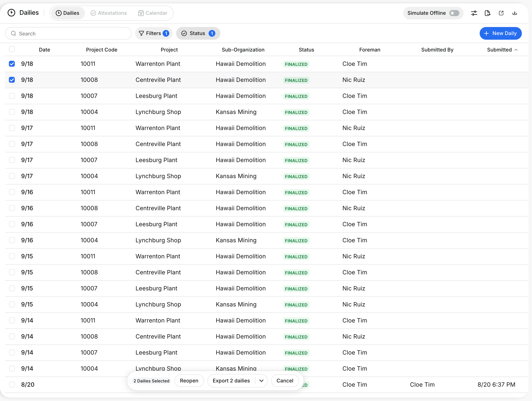
Task: Uncheck the 9/18 Warrenton Plant row checkbox
Action: click(12, 64)
